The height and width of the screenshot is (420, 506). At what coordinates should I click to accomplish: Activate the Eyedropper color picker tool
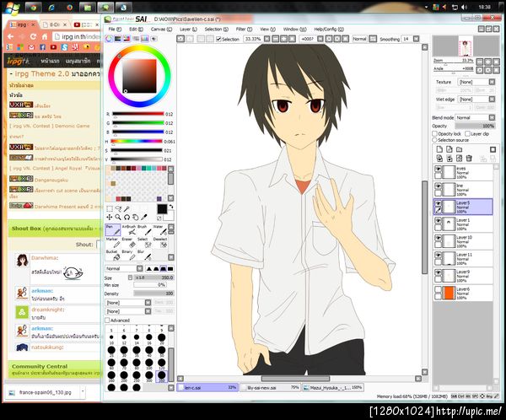pos(144,218)
